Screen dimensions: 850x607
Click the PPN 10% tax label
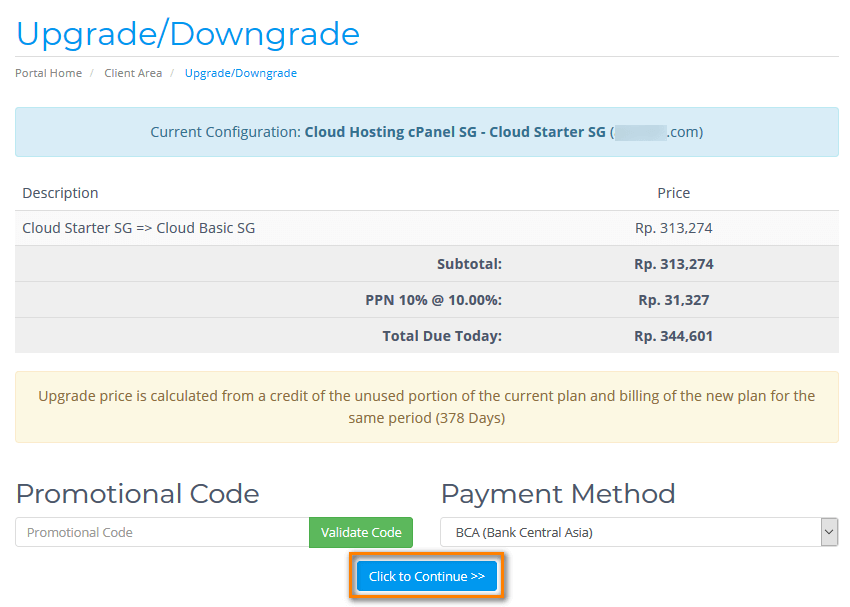pyautogui.click(x=433, y=300)
